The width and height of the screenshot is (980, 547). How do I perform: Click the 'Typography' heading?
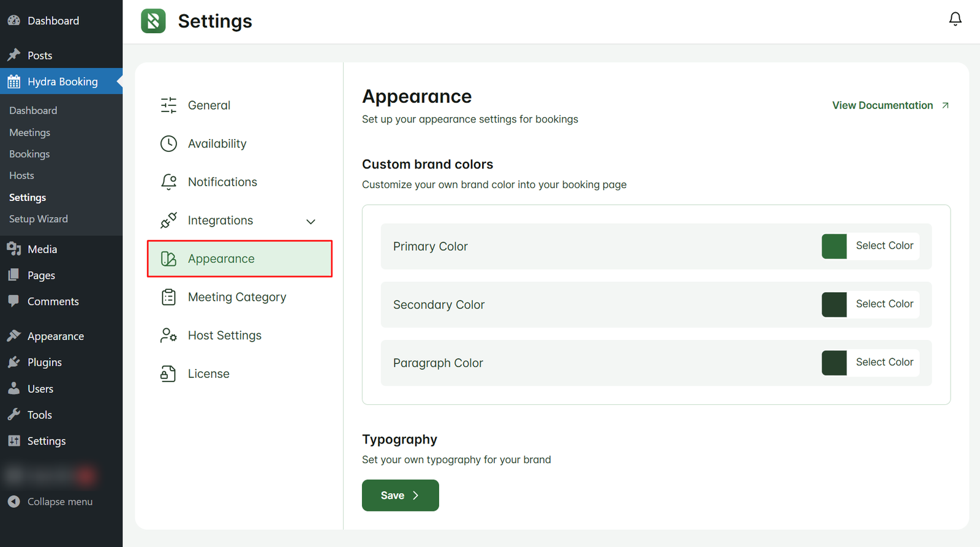pos(399,439)
